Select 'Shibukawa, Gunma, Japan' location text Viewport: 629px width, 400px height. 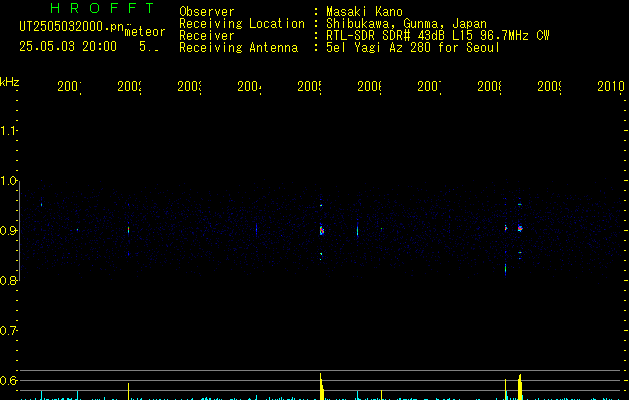[406, 24]
